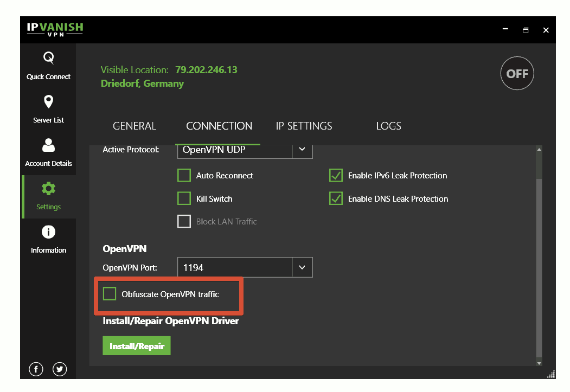Viewport: 570px width, 392px height.
Task: Click the window resize grip
Action: 551,374
